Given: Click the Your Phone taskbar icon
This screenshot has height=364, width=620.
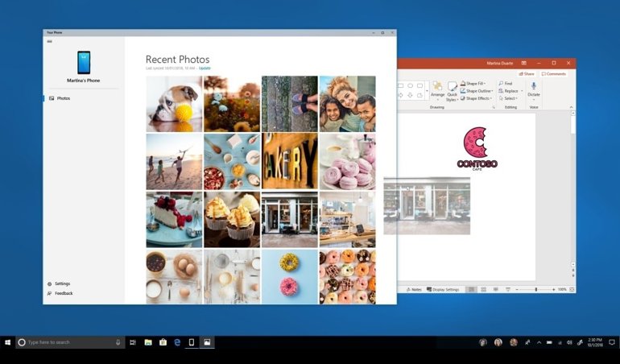Looking at the screenshot, I should 191,342.
